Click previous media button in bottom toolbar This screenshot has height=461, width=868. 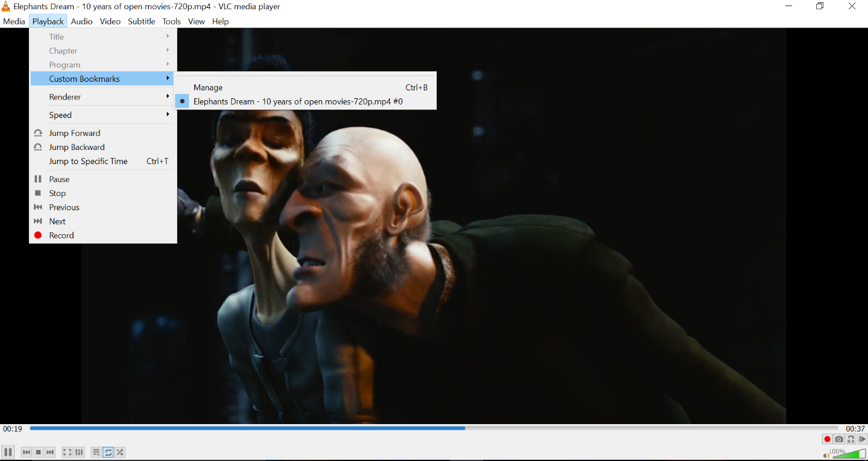click(x=26, y=452)
